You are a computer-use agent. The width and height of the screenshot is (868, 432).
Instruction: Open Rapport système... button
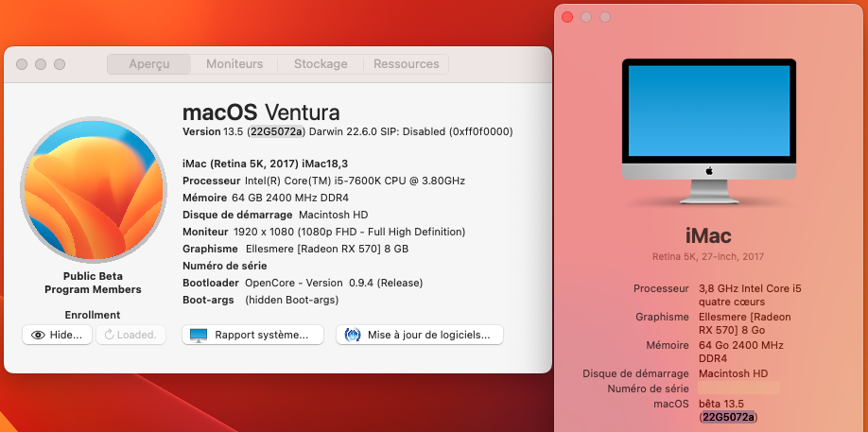click(x=252, y=335)
